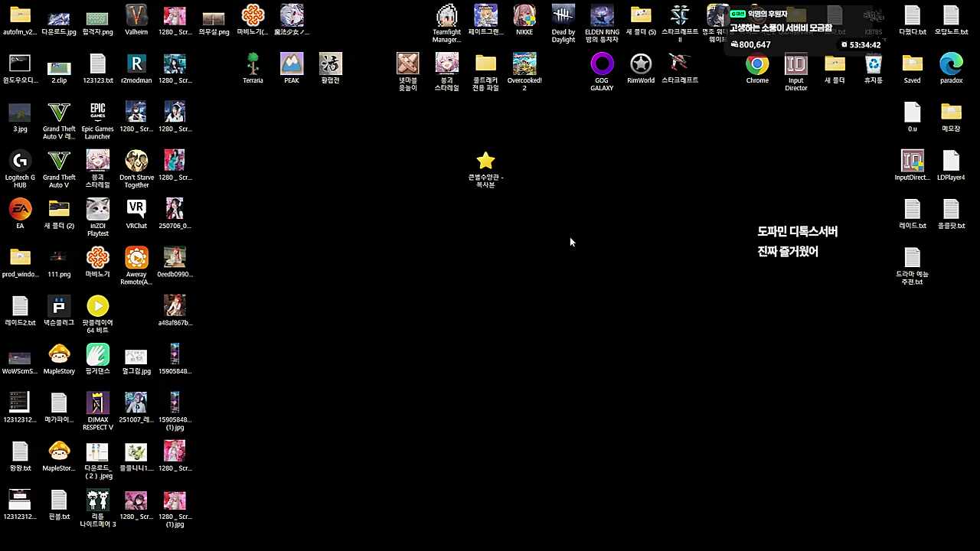Select the yellow star shortcut icon
980x551 pixels.
click(485, 161)
